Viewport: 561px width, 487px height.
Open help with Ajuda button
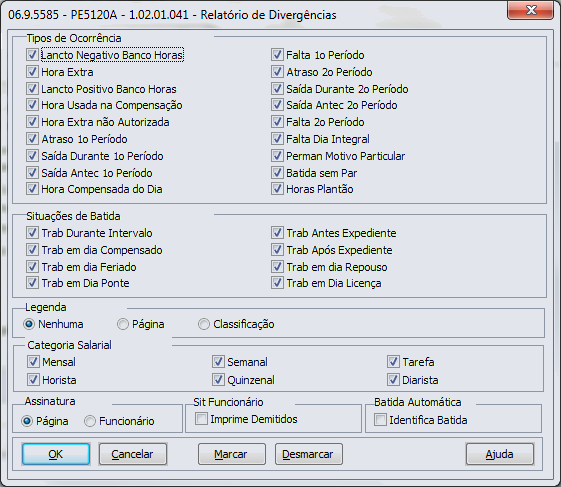point(499,454)
